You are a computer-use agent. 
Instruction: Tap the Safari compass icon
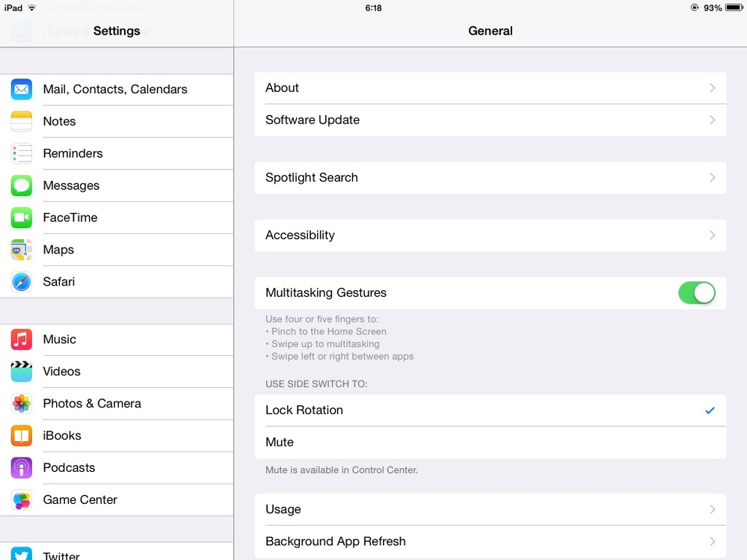[22, 281]
